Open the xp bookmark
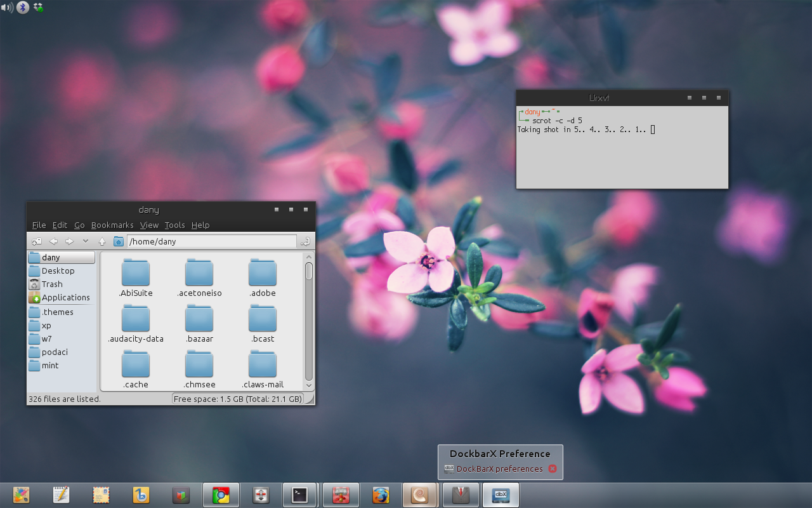Image resolution: width=812 pixels, height=508 pixels. (x=62, y=325)
